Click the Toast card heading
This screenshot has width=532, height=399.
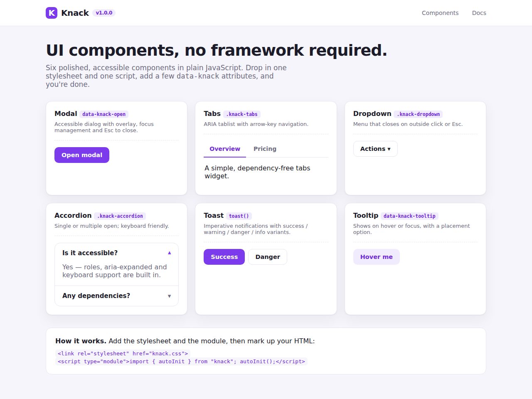coord(214,216)
